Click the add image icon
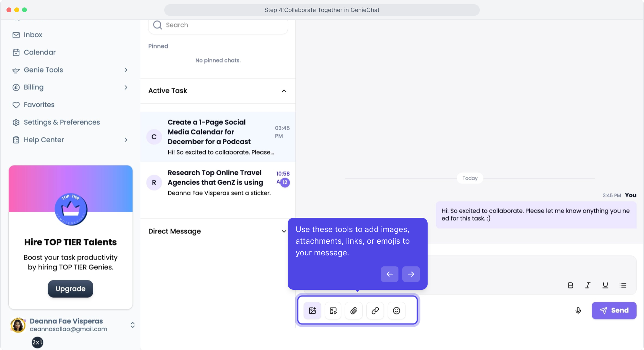The image size is (644, 350). [x=312, y=310]
